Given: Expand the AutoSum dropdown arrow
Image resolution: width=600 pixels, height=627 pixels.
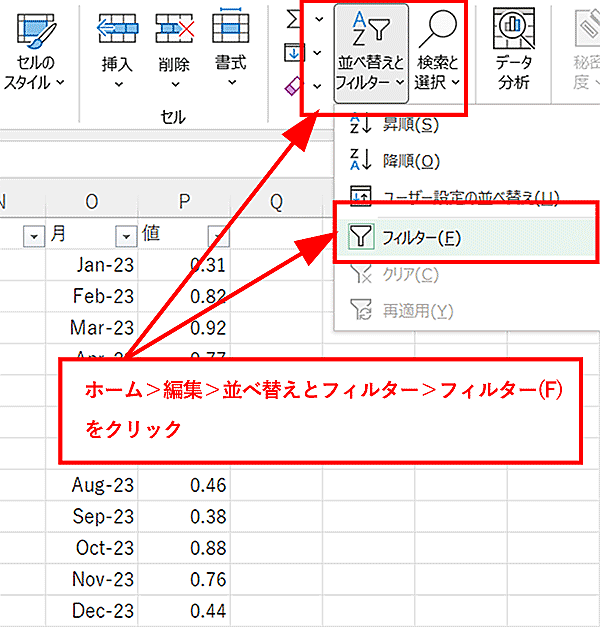Looking at the screenshot, I should coord(318,19).
